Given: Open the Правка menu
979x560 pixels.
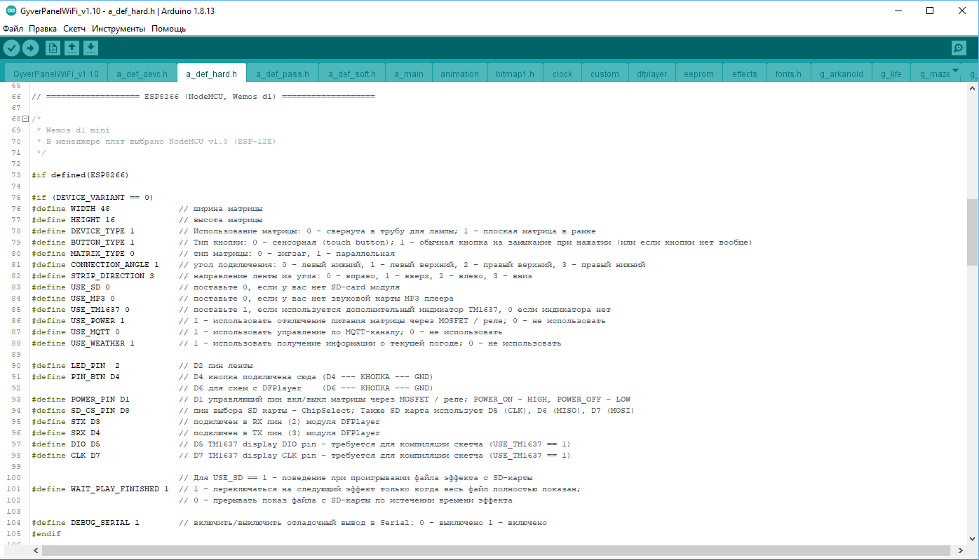Looking at the screenshot, I should pos(43,29).
